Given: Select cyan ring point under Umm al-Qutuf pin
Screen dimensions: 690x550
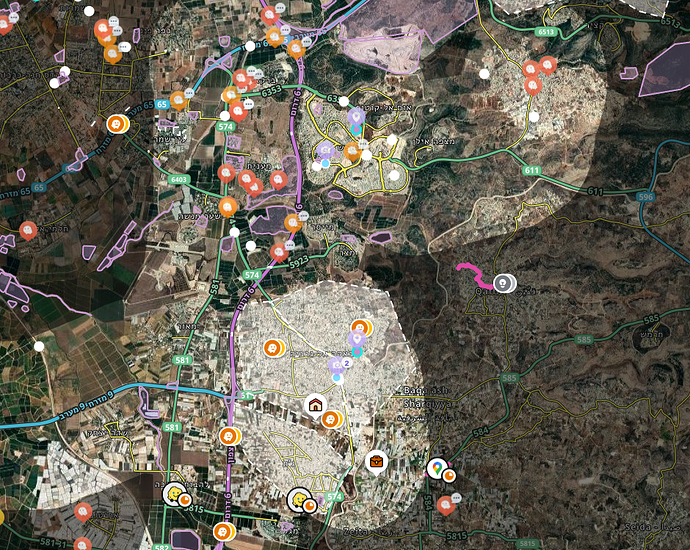Looking at the screenshot, I should pyautogui.click(x=356, y=130).
